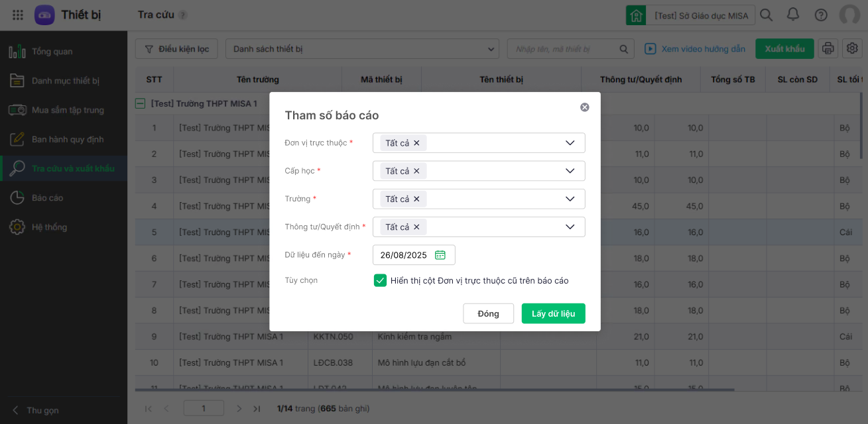The image size is (868, 424).
Task: Expand the Đơn vị trực thuộc dropdown
Action: [x=570, y=142]
